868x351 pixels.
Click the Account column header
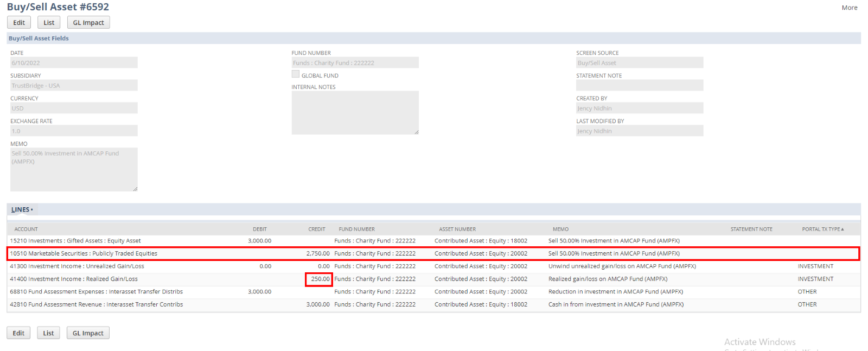click(26, 229)
